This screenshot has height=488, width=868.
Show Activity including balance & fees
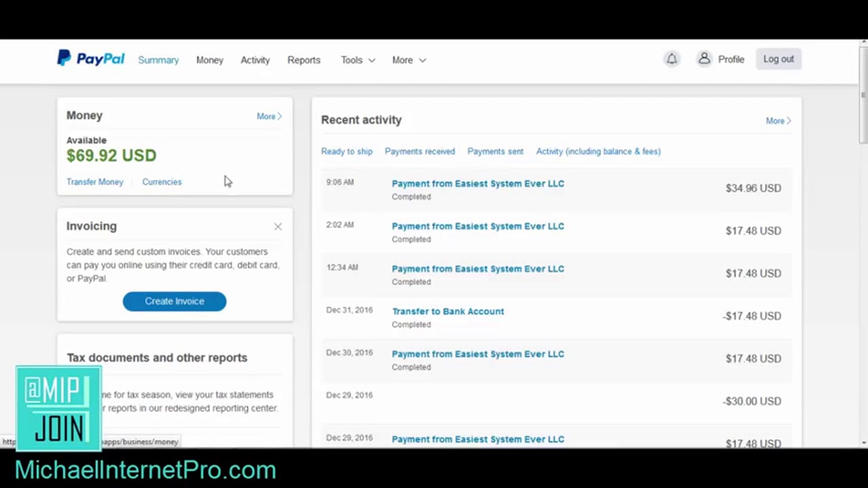[x=598, y=151]
